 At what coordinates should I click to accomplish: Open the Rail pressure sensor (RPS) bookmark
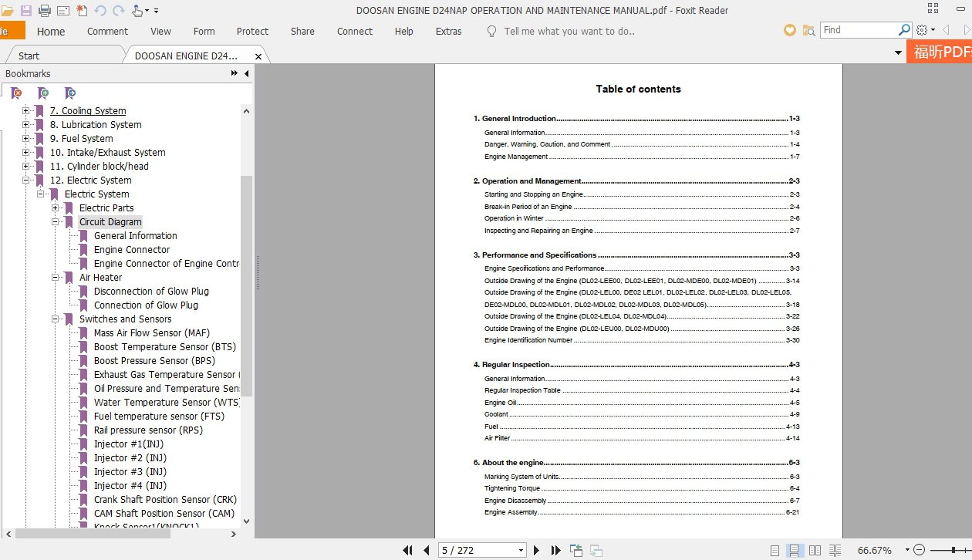[149, 430]
